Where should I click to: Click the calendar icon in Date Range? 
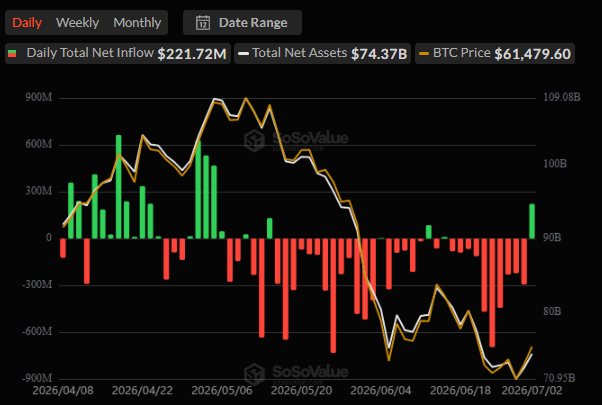[203, 23]
